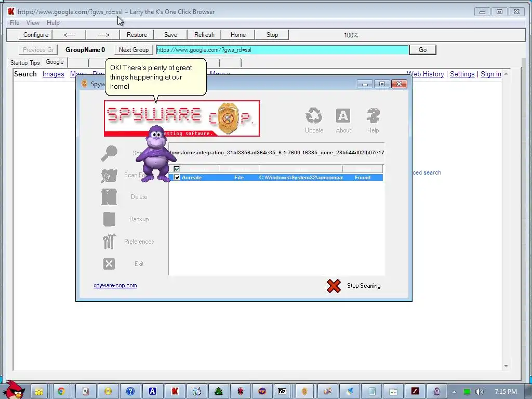Viewport: 532px width, 399px height.
Task: Open the 7-Zip taskbar icon
Action: coord(282,392)
